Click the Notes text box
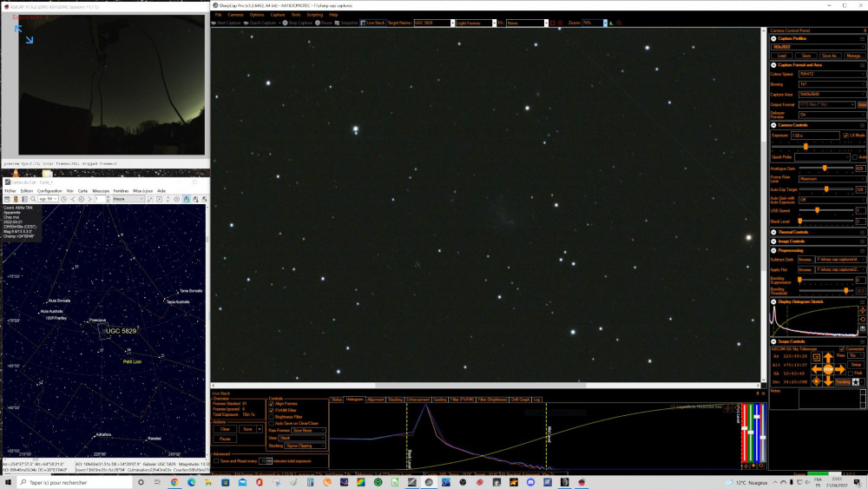This screenshot has width=868, height=489. coord(830,399)
